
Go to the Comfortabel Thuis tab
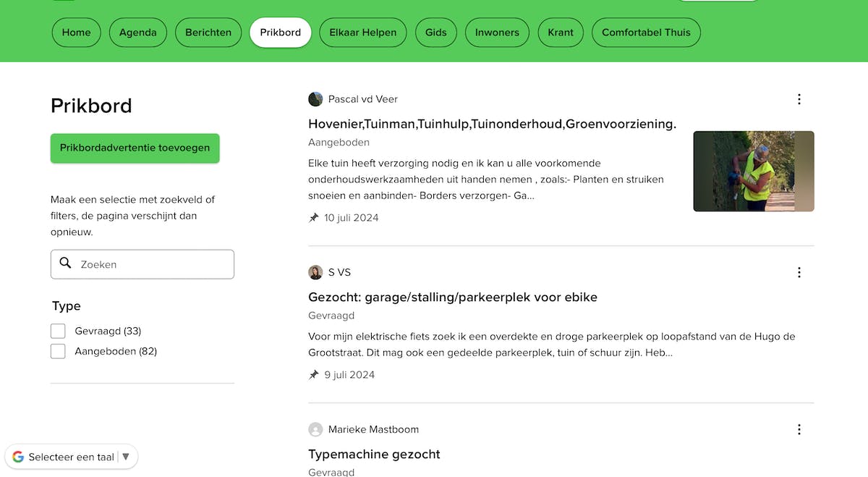[x=645, y=33]
